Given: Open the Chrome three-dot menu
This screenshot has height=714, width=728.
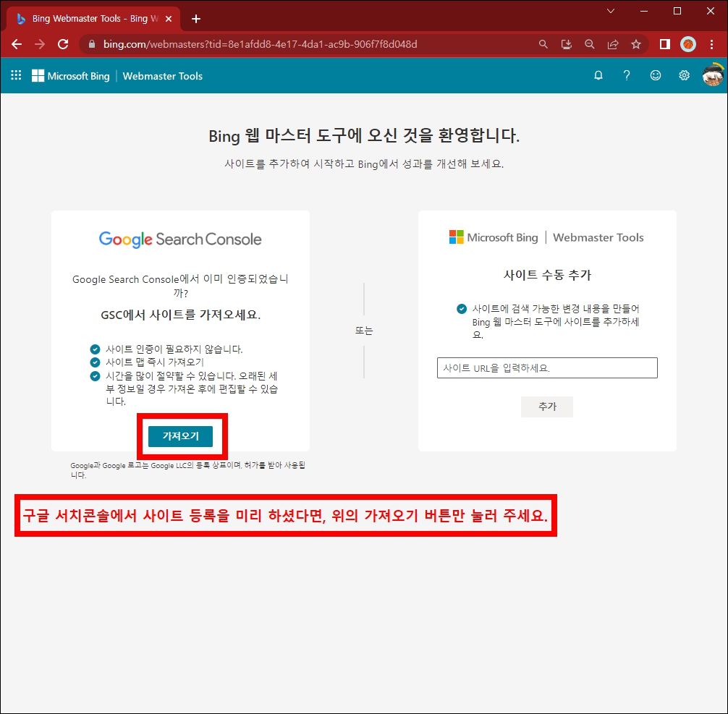Looking at the screenshot, I should point(711,44).
